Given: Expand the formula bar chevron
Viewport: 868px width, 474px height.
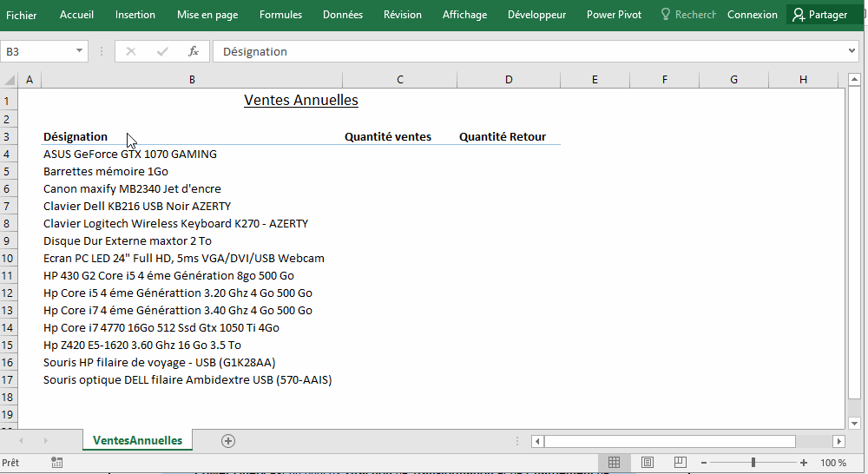Looking at the screenshot, I should click(x=852, y=51).
